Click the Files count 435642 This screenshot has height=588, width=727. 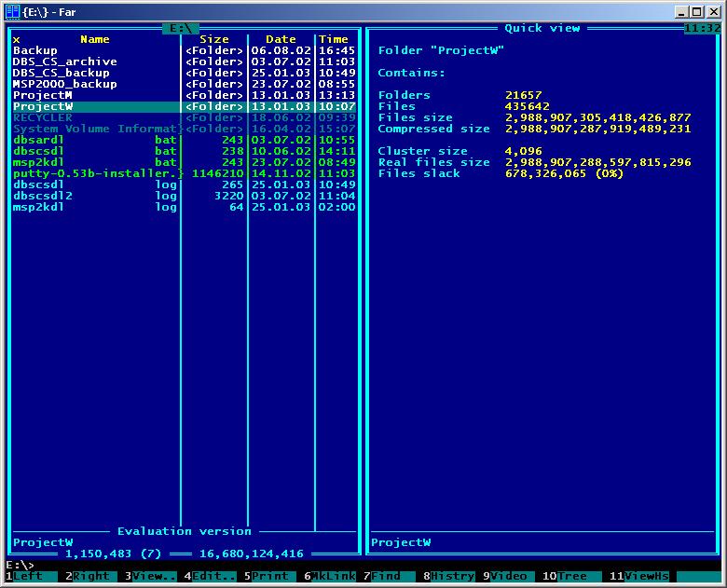(527, 106)
